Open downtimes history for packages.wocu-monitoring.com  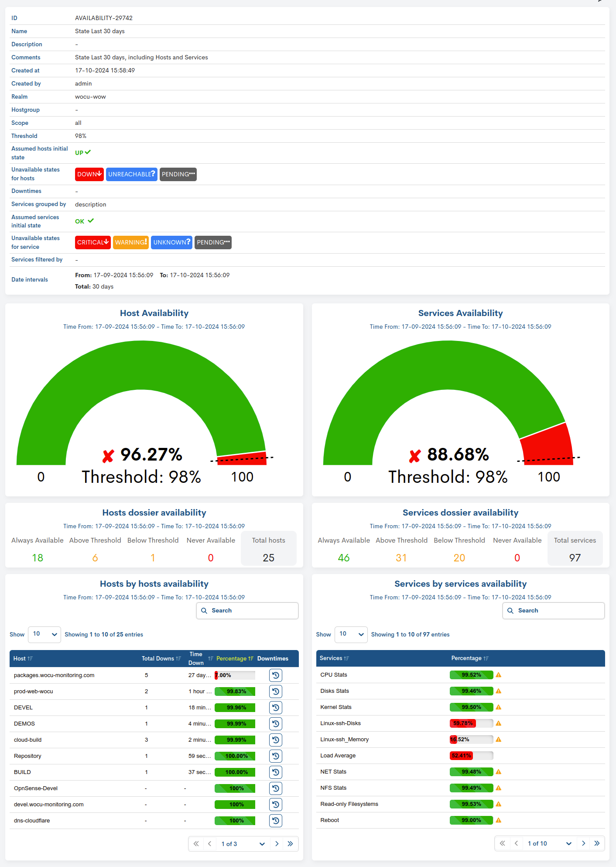[x=276, y=675]
